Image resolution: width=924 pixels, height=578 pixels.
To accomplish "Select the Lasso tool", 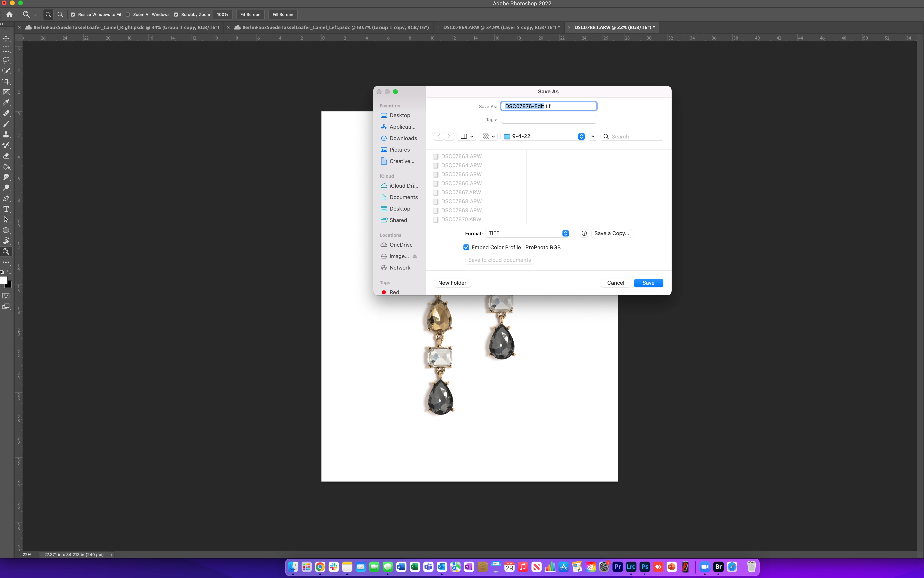I will pos(6,60).
